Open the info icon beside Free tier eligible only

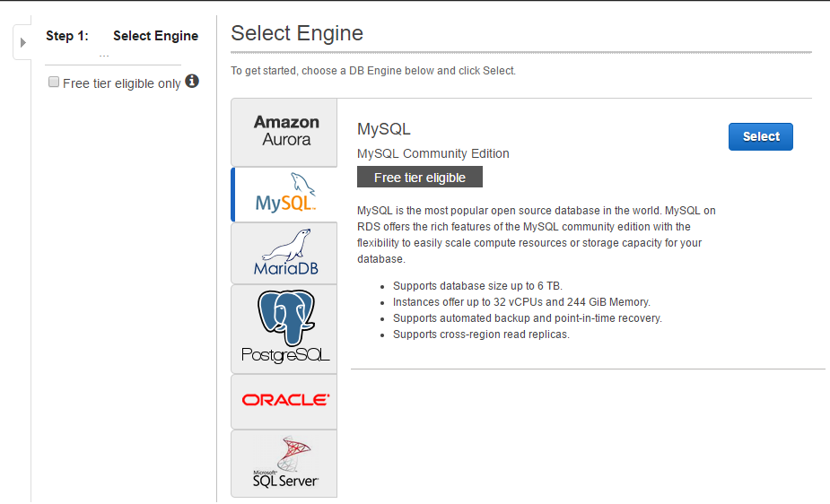point(192,81)
